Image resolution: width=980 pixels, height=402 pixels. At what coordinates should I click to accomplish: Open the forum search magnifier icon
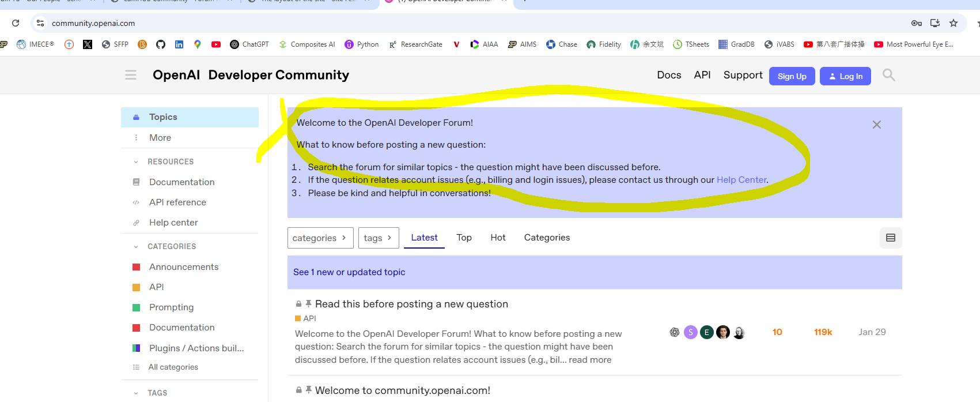point(889,75)
